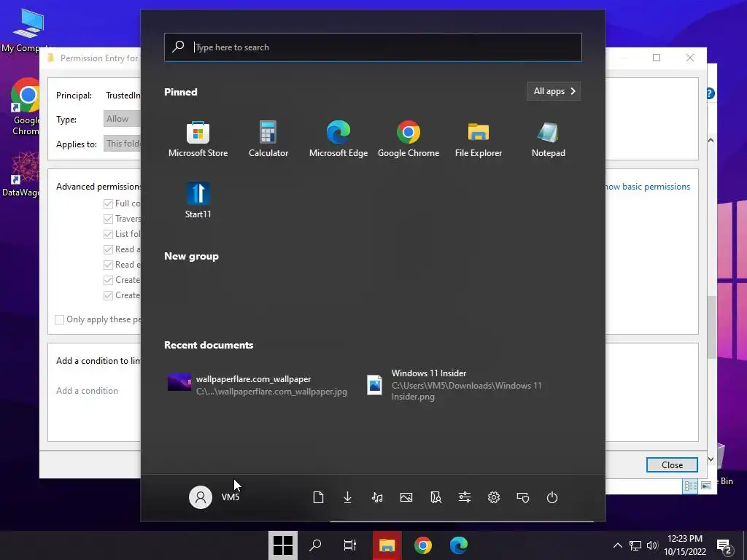Open Pictures folder icon in Start footer
This screenshot has width=747, height=560.
click(406, 497)
